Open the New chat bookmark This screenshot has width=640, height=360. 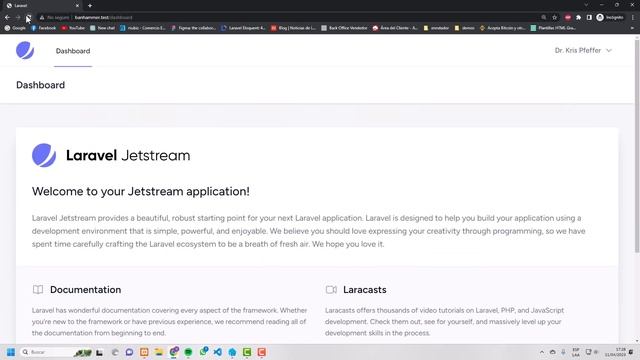pyautogui.click(x=102, y=28)
